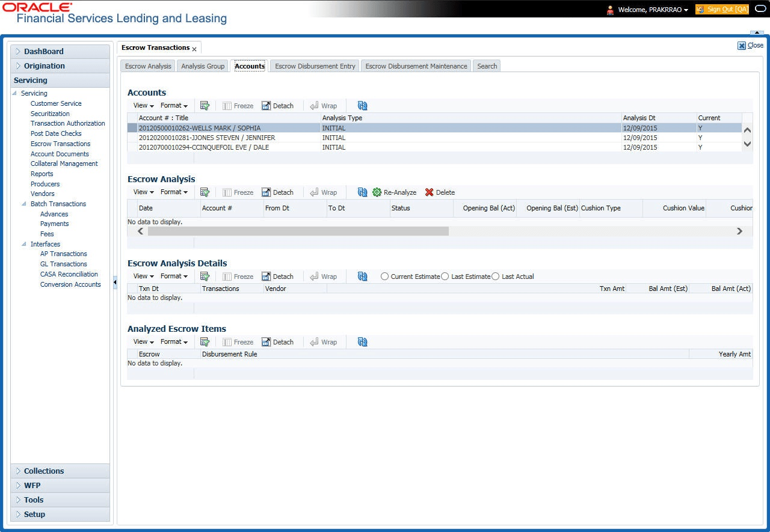
Task: Switch to the Escrow Analysis tab
Action: [148, 66]
